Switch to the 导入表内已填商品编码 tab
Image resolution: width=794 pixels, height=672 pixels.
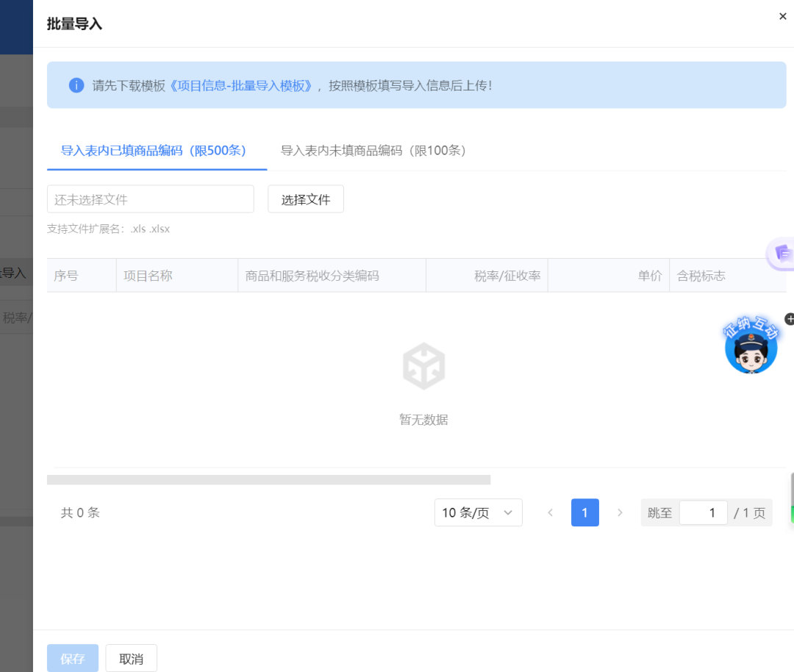153,151
